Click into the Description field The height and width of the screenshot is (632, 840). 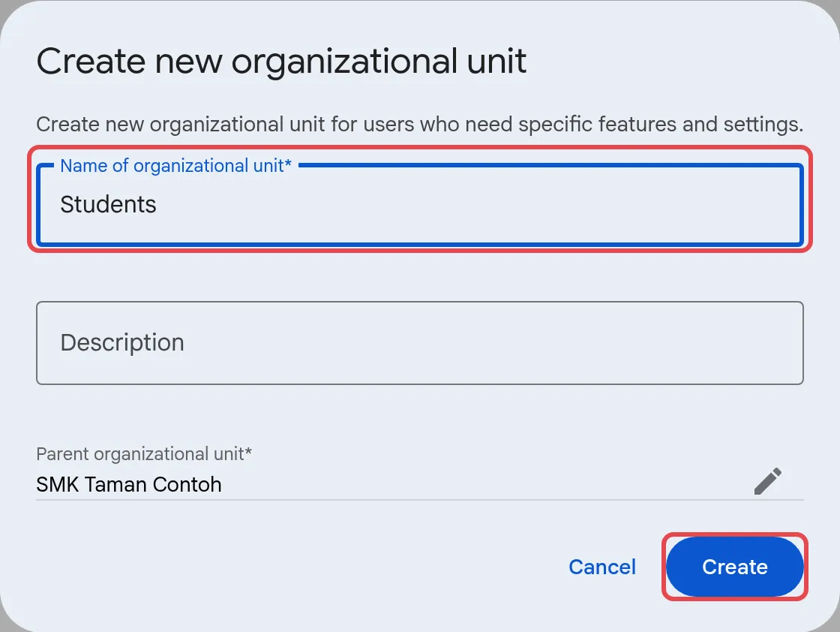419,342
